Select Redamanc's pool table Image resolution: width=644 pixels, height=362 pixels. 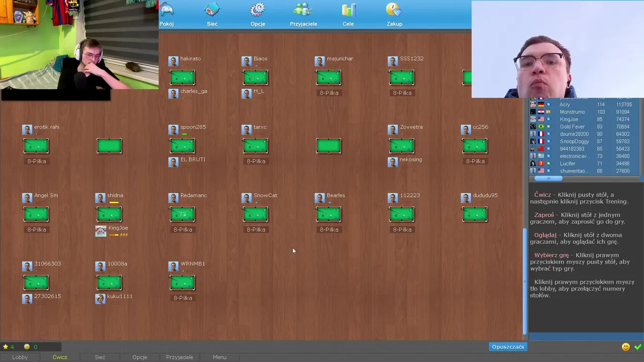pyautogui.click(x=182, y=214)
